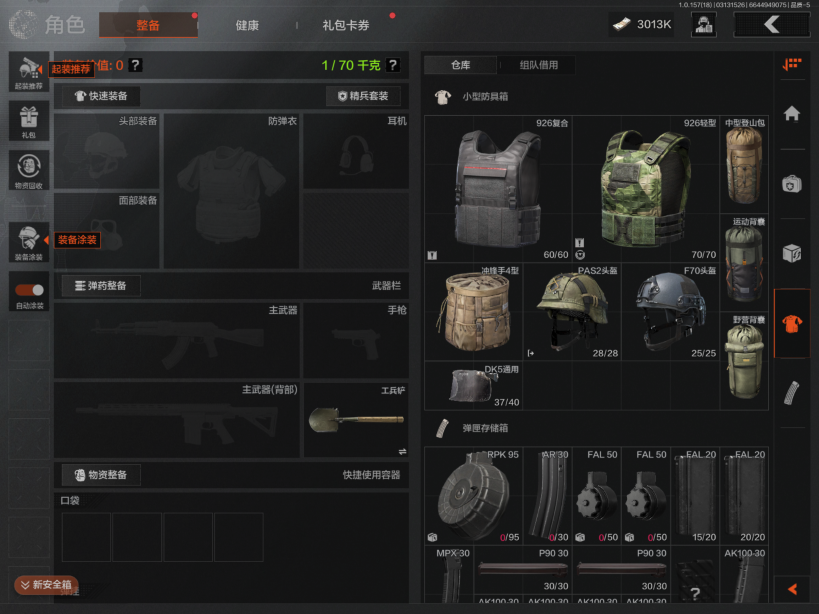The height and width of the screenshot is (614, 819).
Task: Switch to the 礼包卡券 tab
Action: pos(346,25)
